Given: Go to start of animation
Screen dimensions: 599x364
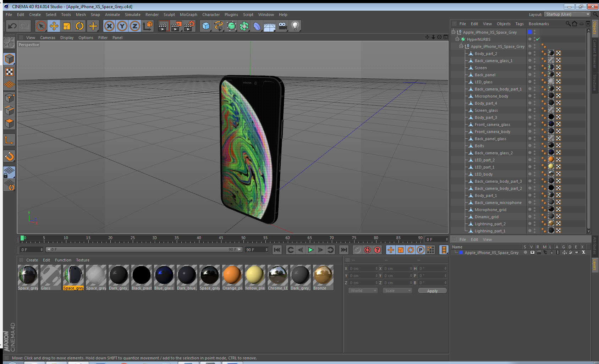Looking at the screenshot, I should tap(277, 250).
